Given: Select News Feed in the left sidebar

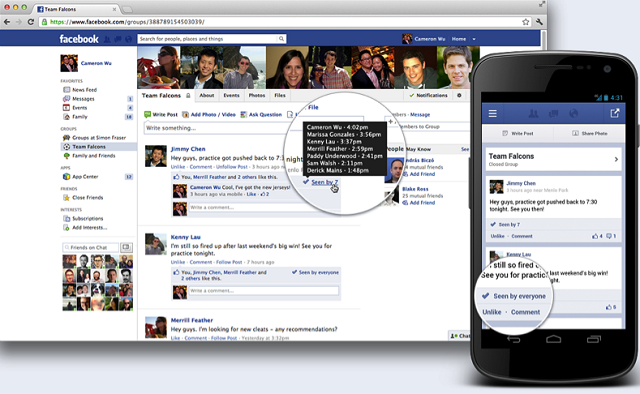Looking at the screenshot, I should (80, 90).
